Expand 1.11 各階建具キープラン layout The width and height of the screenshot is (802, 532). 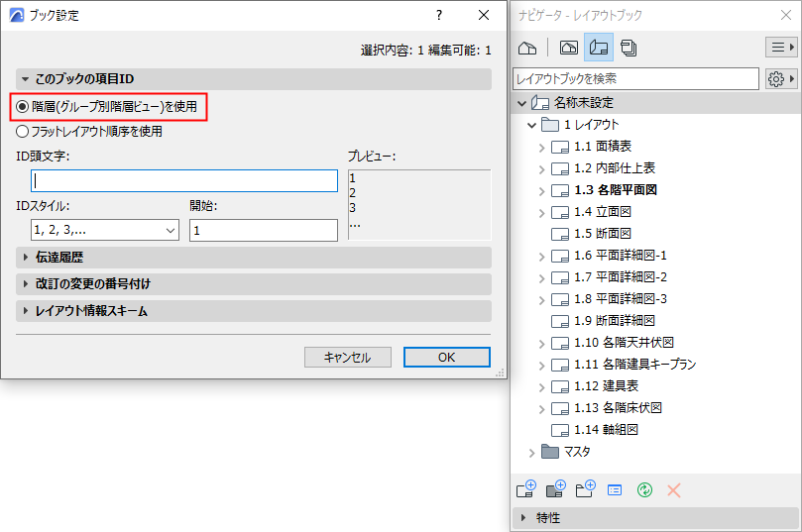pos(541,365)
